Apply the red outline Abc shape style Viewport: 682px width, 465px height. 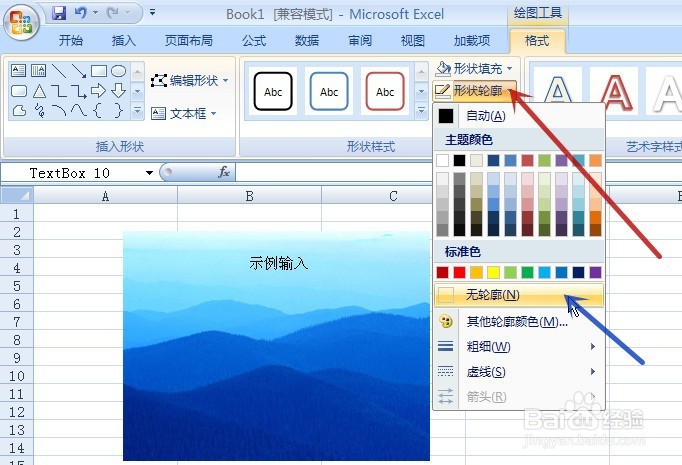(385, 91)
